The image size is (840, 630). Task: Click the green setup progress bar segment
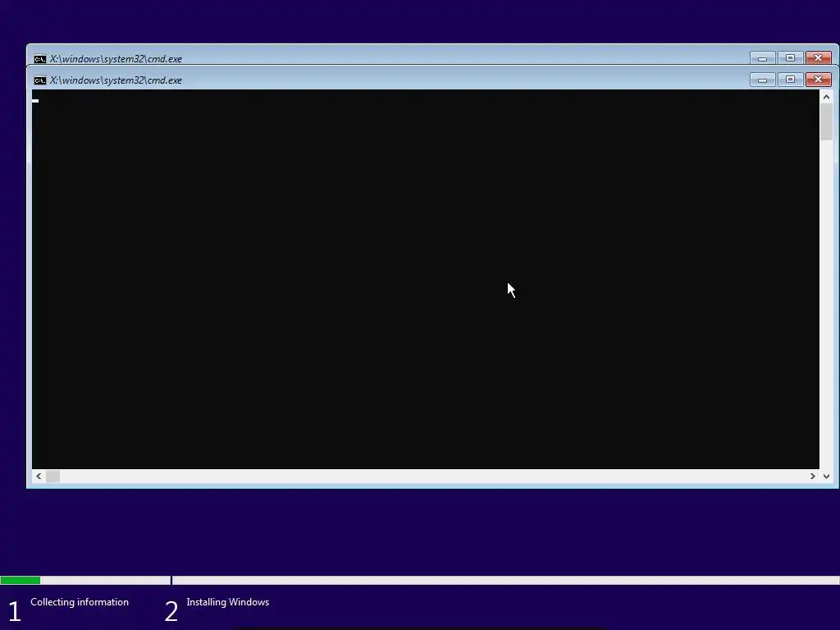pos(21,580)
